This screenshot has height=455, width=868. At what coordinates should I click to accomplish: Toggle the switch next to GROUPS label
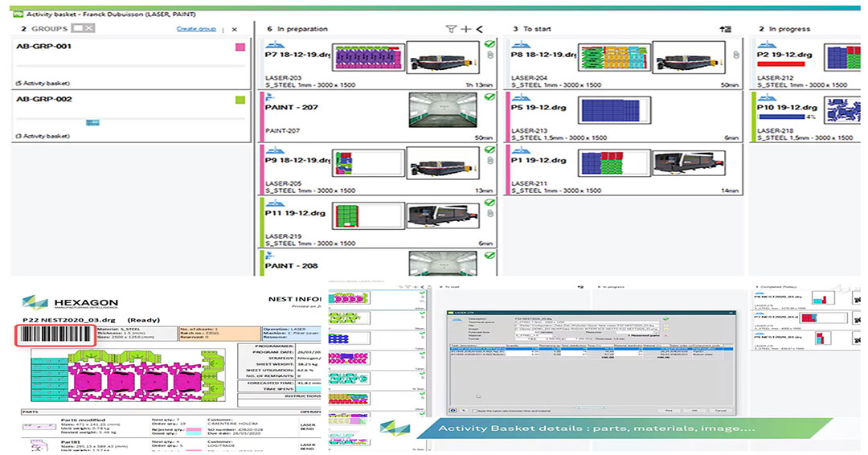[x=84, y=28]
